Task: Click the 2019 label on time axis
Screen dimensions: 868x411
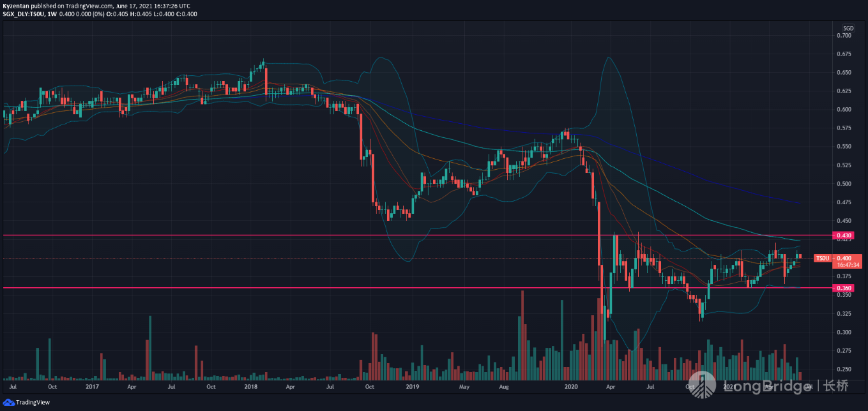Action: coord(413,387)
